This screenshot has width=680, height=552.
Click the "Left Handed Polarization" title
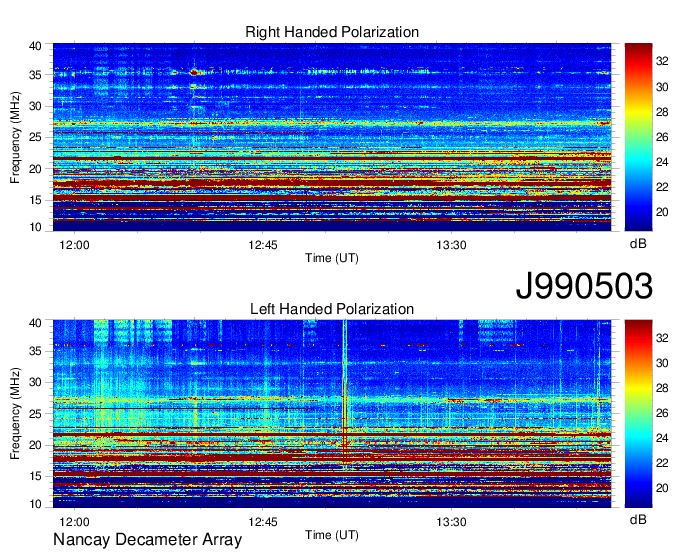coord(332,309)
